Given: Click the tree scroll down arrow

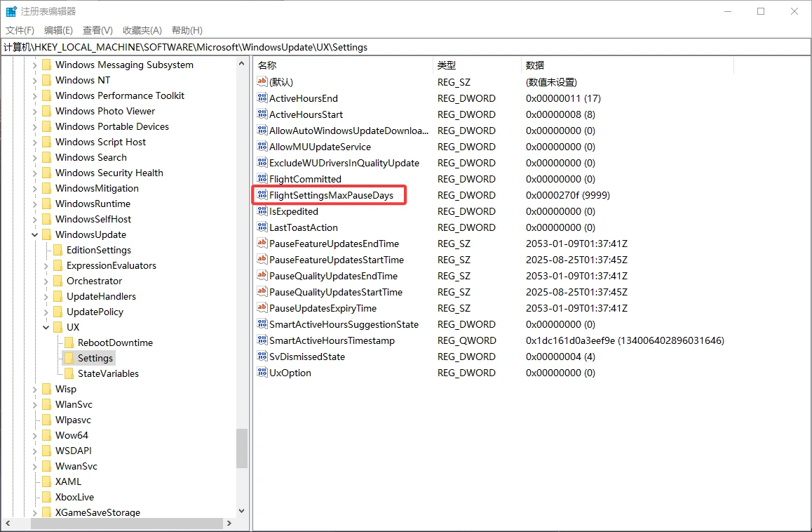Looking at the screenshot, I should point(241,511).
